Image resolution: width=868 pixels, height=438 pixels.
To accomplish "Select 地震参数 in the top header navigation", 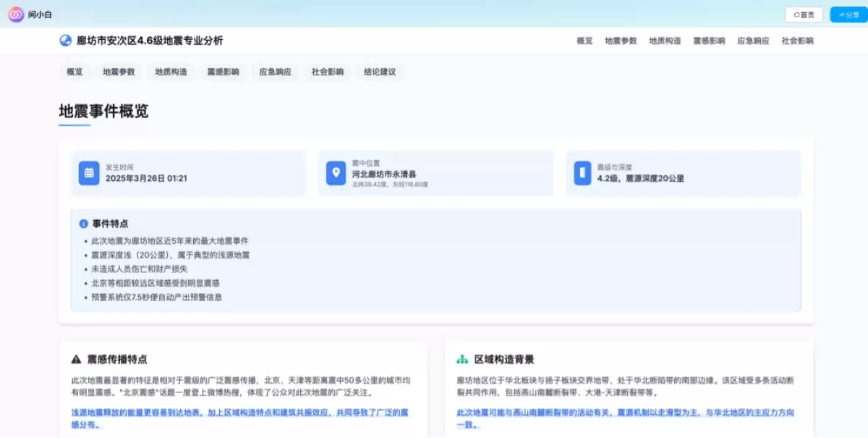I will [621, 41].
